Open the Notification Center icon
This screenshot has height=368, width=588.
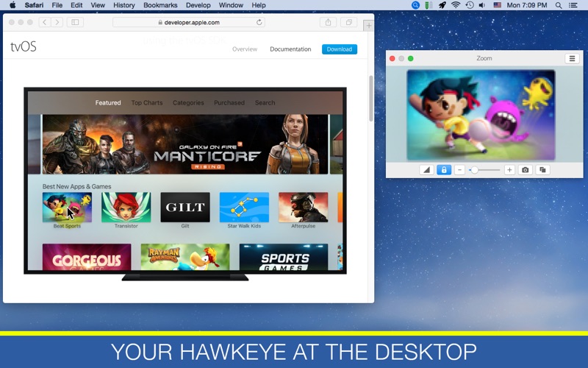pyautogui.click(x=573, y=5)
